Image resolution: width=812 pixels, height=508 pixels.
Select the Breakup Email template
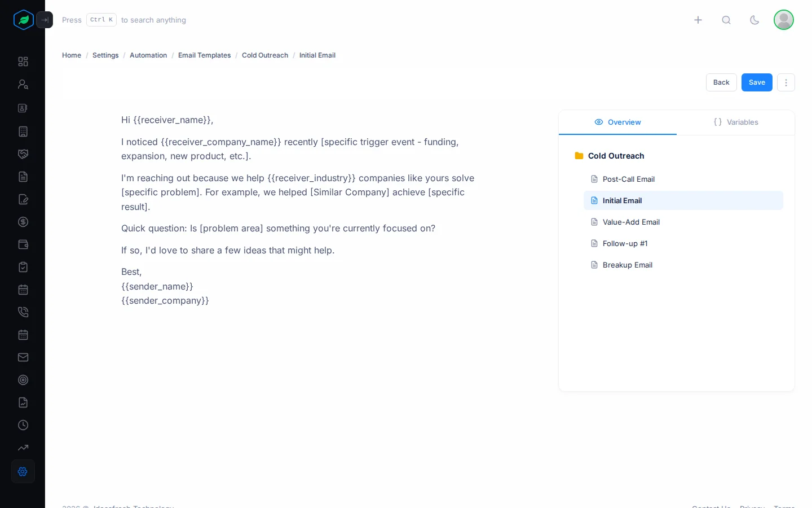(683, 265)
